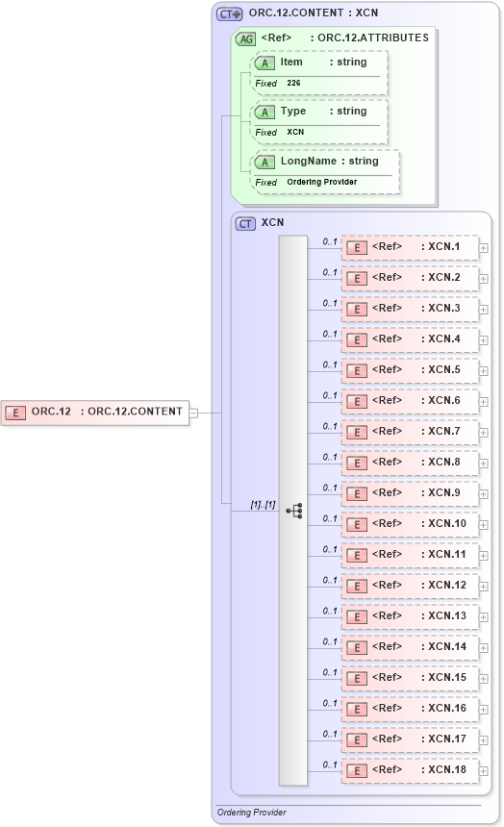The image size is (504, 827).
Task: Expand the XCN.9 element
Action: pyautogui.click(x=484, y=494)
